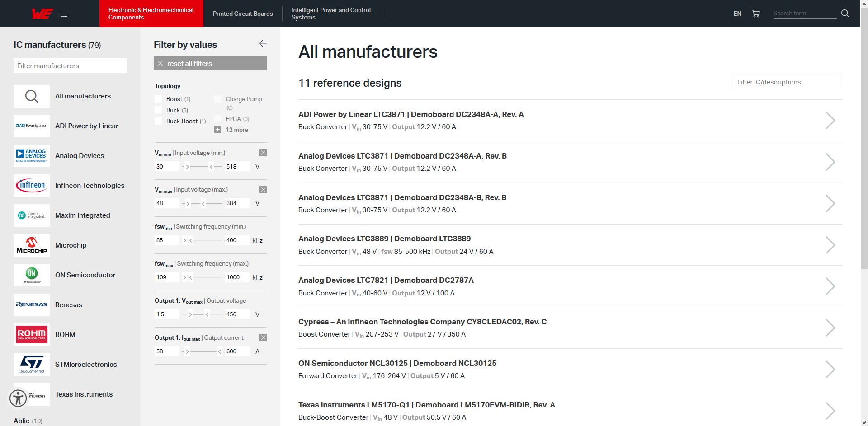Open the Würth Elektronik WE logo
Image resolution: width=868 pixels, height=426 pixels.
pos(42,14)
